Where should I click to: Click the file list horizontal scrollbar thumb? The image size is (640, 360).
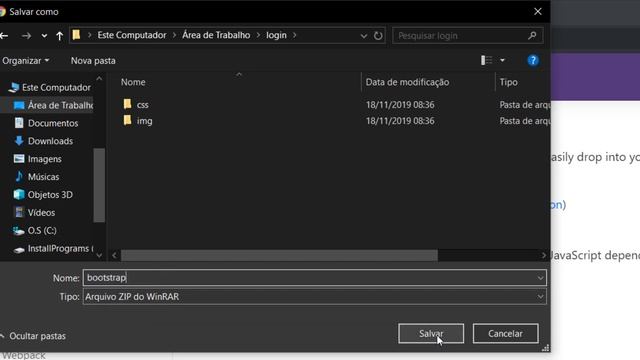point(279,256)
